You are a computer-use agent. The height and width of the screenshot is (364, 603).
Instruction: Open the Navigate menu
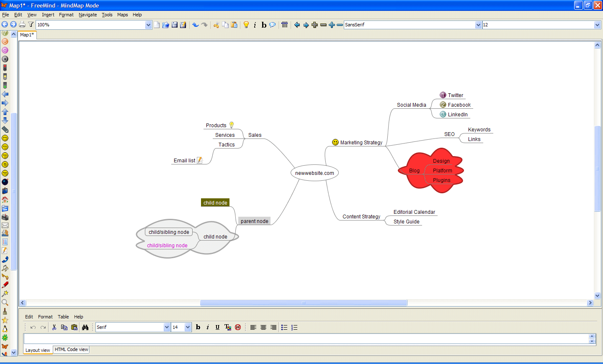click(88, 15)
